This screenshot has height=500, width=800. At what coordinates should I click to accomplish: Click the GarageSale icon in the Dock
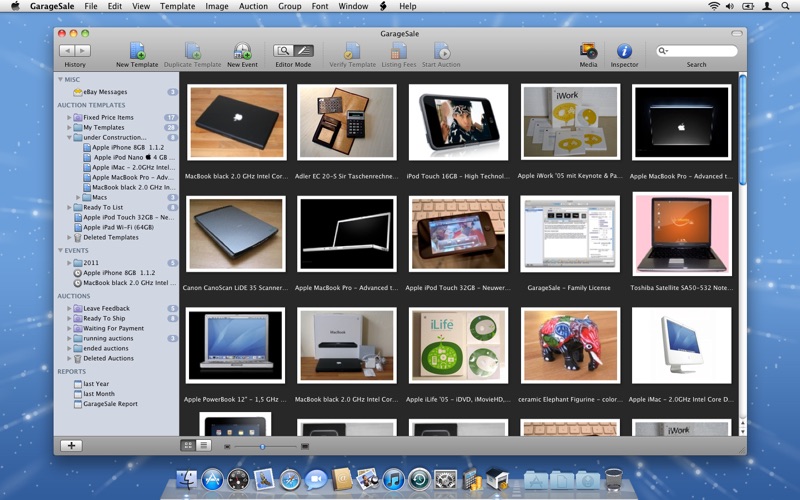click(497, 480)
